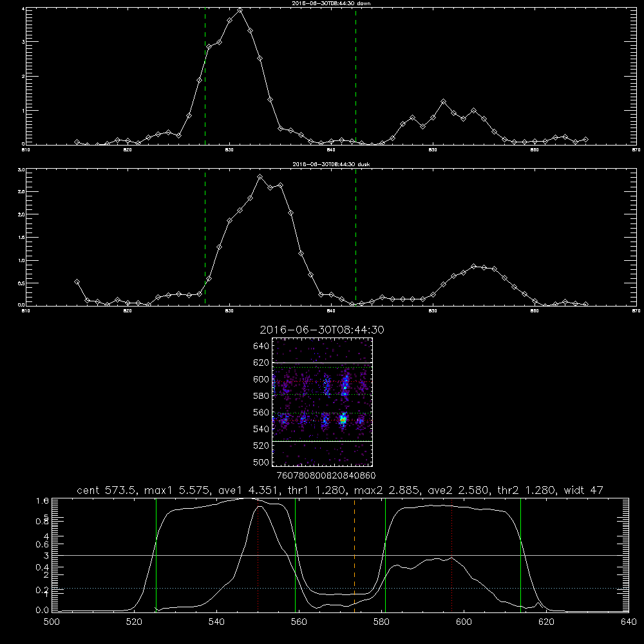
Task: Click the first diamond data point of the dusk plot
Action: click(77, 282)
